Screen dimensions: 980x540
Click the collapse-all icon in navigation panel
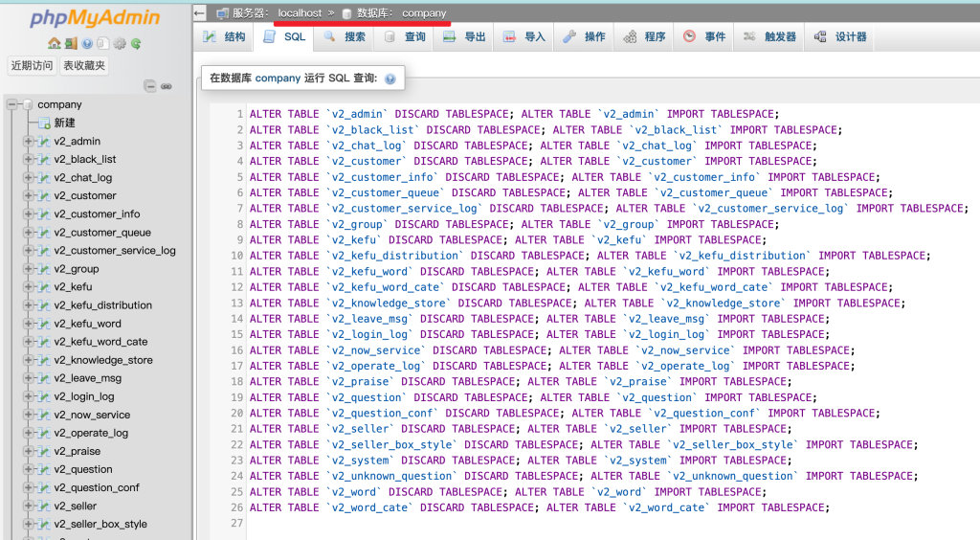(150, 86)
